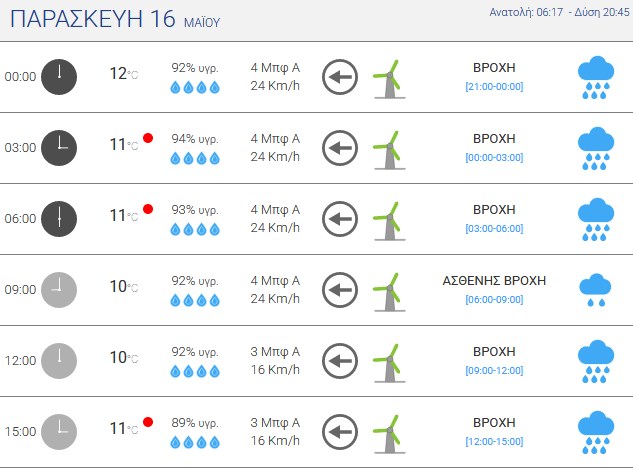Click the ΑΣΘΕΝΗΣ ΒΡΟΧΗ forecast label

point(494,281)
